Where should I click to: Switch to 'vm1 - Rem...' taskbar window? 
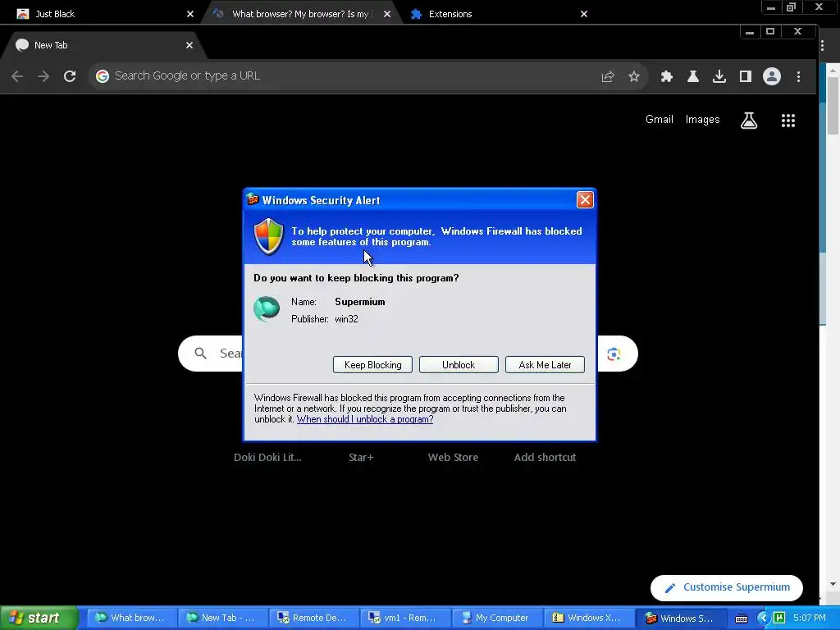404,619
